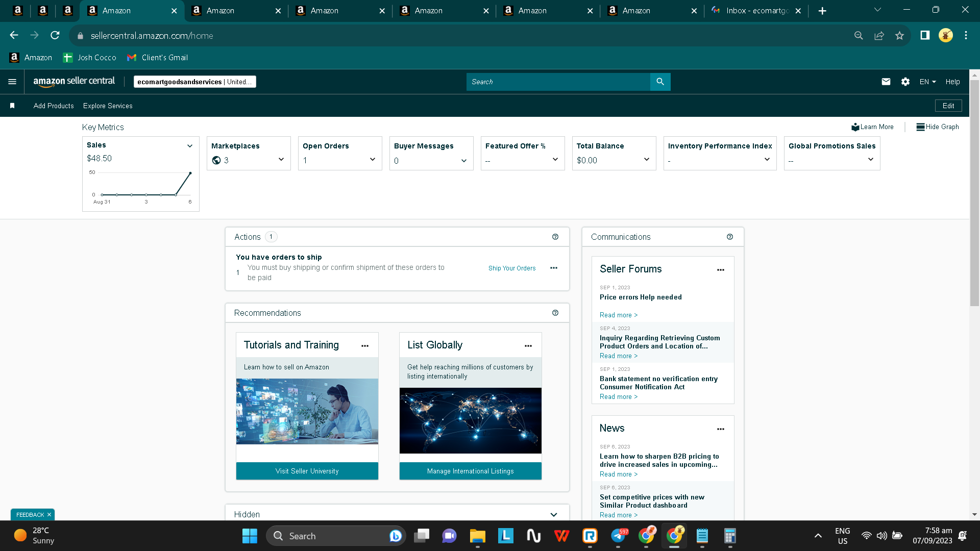Open Explore Services in the favorites bar
Image resolution: width=980 pixels, height=551 pixels.
[108, 106]
